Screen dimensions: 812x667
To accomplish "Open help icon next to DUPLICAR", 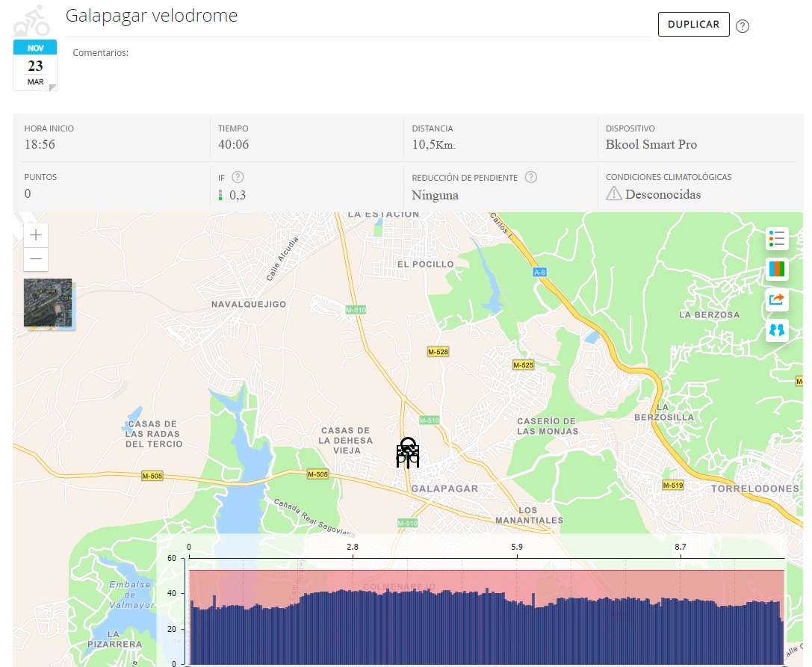I will click(742, 26).
